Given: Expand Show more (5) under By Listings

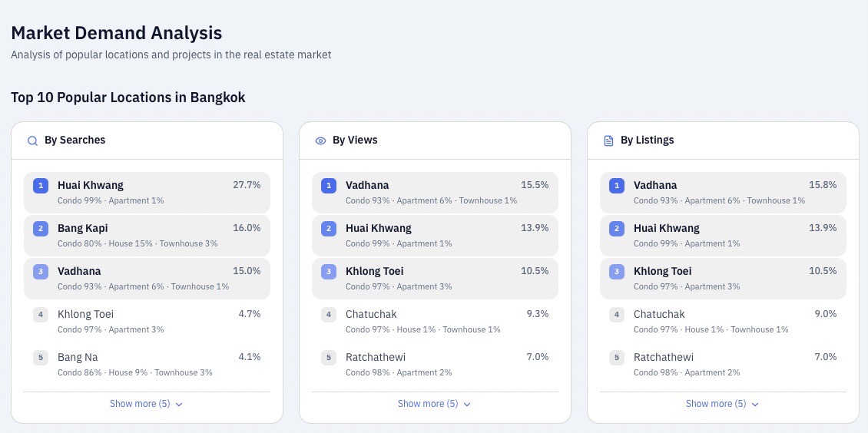Looking at the screenshot, I should pyautogui.click(x=722, y=404).
